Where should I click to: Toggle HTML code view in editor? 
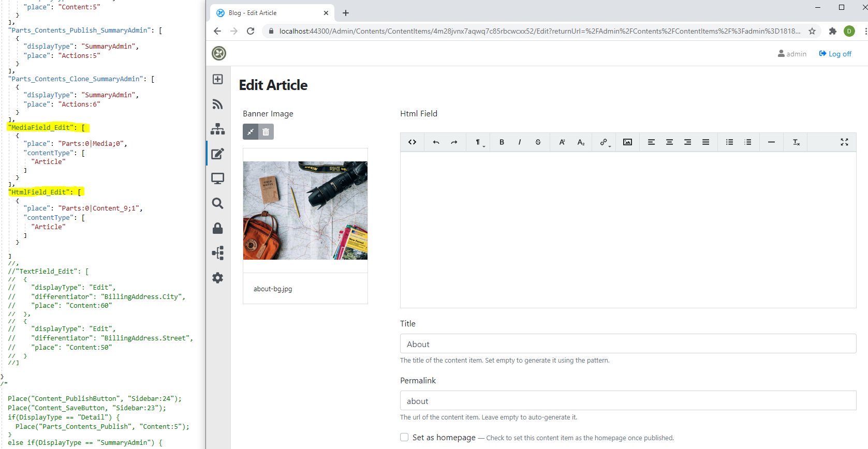(413, 142)
